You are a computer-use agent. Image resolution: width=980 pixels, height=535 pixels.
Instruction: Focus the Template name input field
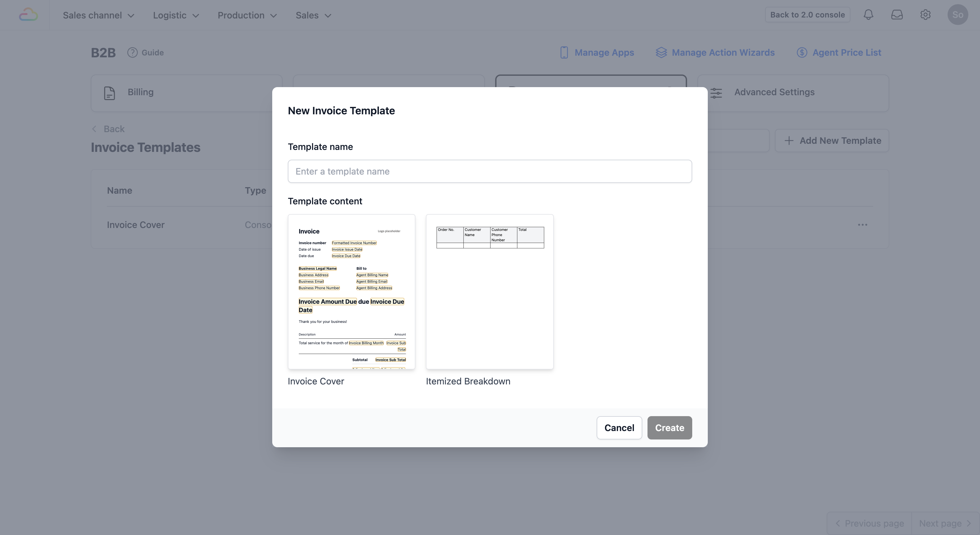point(490,172)
